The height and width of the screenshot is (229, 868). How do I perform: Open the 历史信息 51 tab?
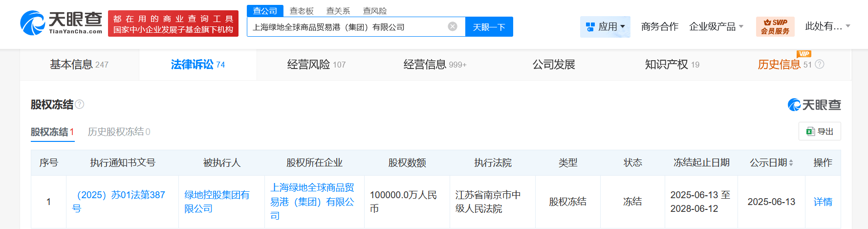[x=784, y=65]
